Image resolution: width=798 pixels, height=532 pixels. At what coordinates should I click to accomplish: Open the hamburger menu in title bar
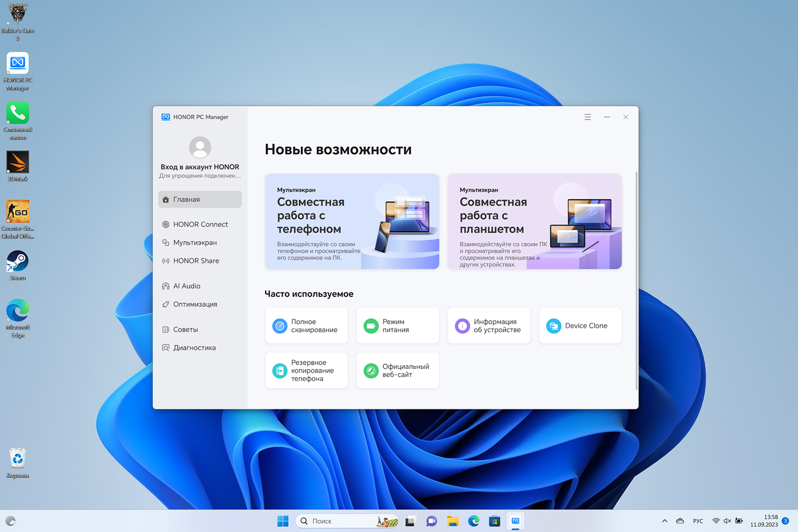coord(587,117)
